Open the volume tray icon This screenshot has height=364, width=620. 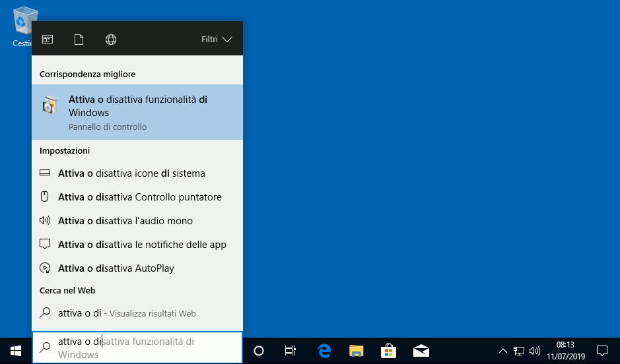pos(535,351)
